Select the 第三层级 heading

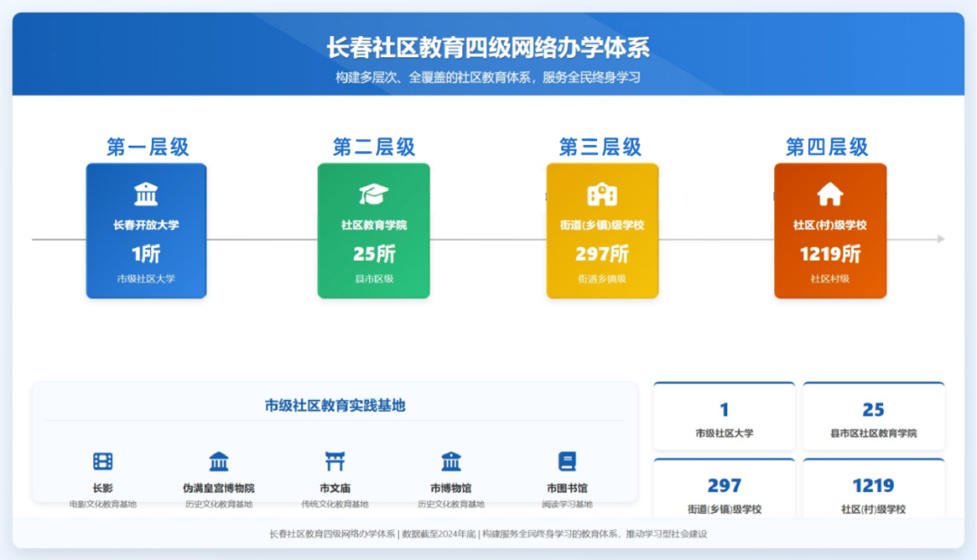[x=601, y=147]
